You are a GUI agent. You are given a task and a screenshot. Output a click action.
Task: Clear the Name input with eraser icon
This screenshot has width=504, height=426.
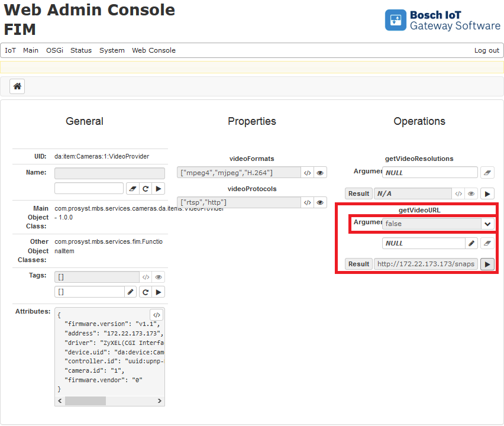(x=132, y=189)
